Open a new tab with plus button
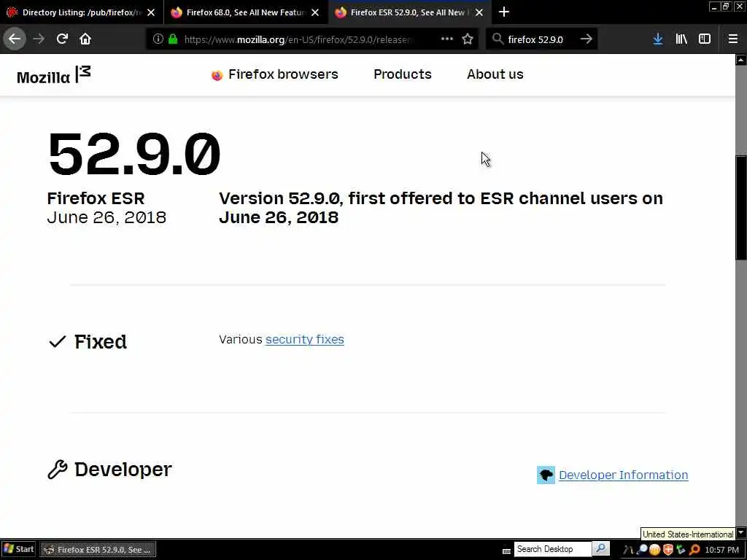747x560 pixels. (x=503, y=12)
